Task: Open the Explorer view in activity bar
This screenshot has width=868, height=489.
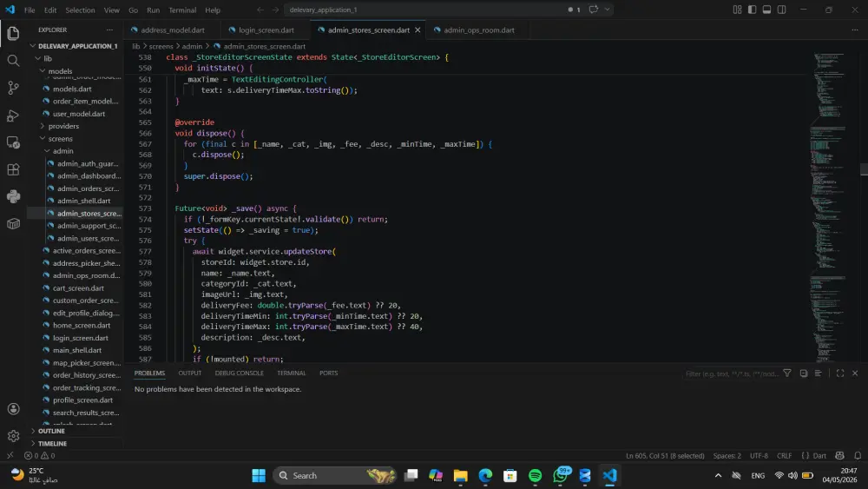Action: click(x=13, y=33)
